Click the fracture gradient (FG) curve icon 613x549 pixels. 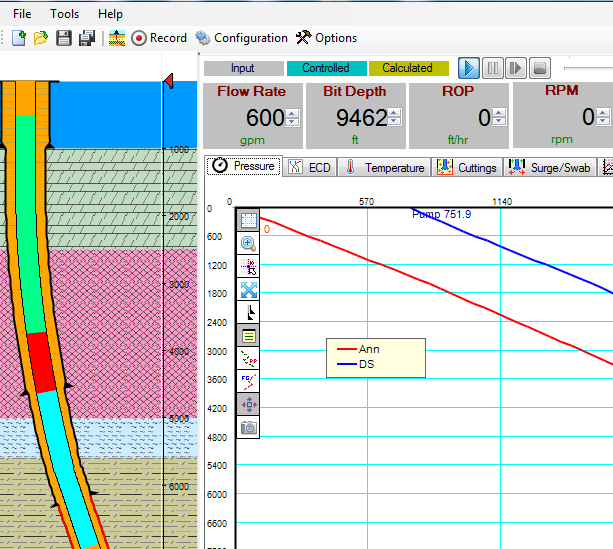(x=248, y=381)
